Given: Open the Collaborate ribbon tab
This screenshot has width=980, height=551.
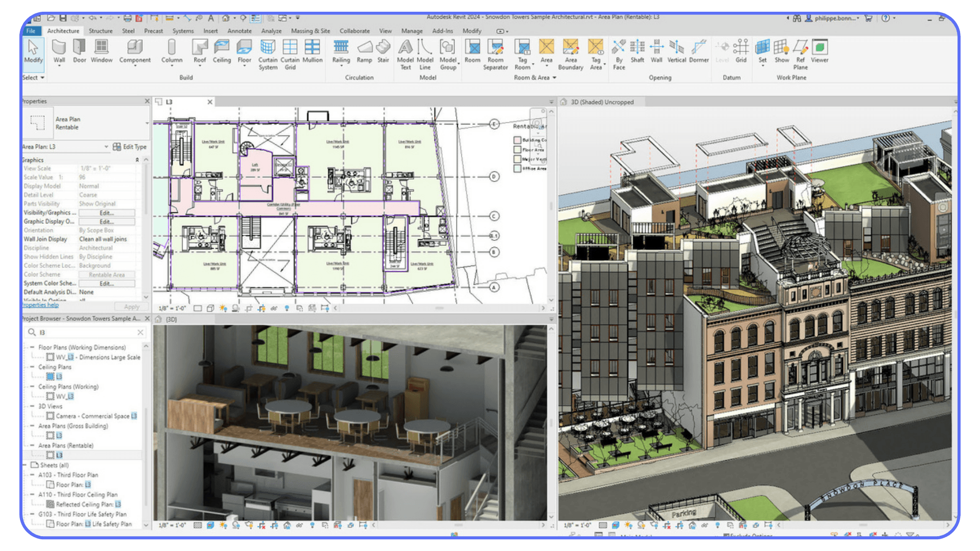Looking at the screenshot, I should (x=354, y=31).
